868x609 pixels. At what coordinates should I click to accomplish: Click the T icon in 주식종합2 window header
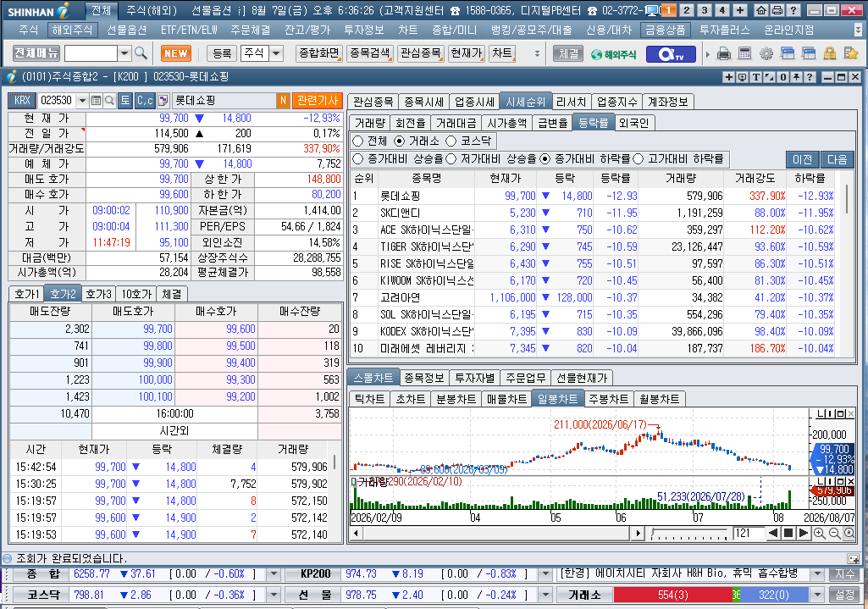(x=755, y=77)
